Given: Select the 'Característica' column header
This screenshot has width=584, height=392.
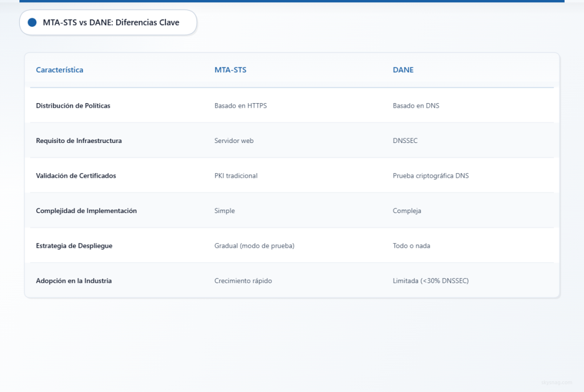Looking at the screenshot, I should (x=59, y=70).
